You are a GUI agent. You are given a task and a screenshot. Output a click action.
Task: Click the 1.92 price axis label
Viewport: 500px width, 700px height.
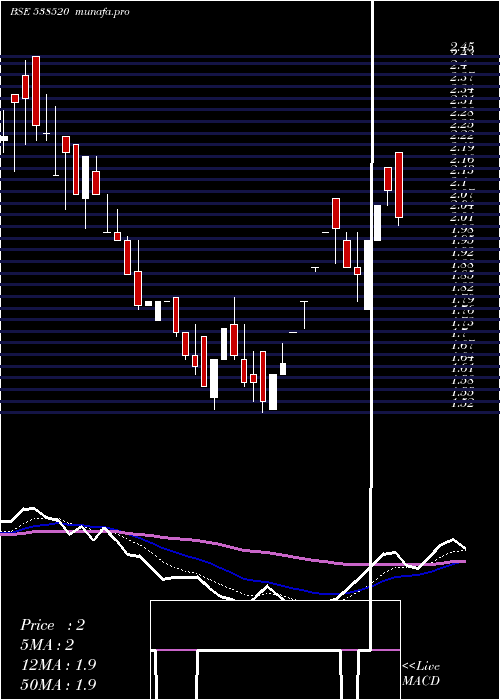click(462, 252)
